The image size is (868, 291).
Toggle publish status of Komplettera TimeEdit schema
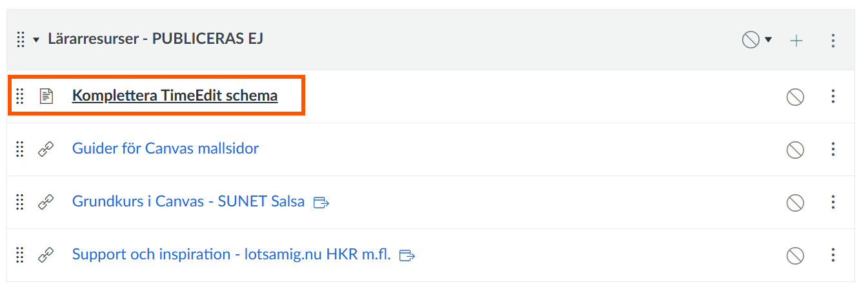(x=794, y=97)
